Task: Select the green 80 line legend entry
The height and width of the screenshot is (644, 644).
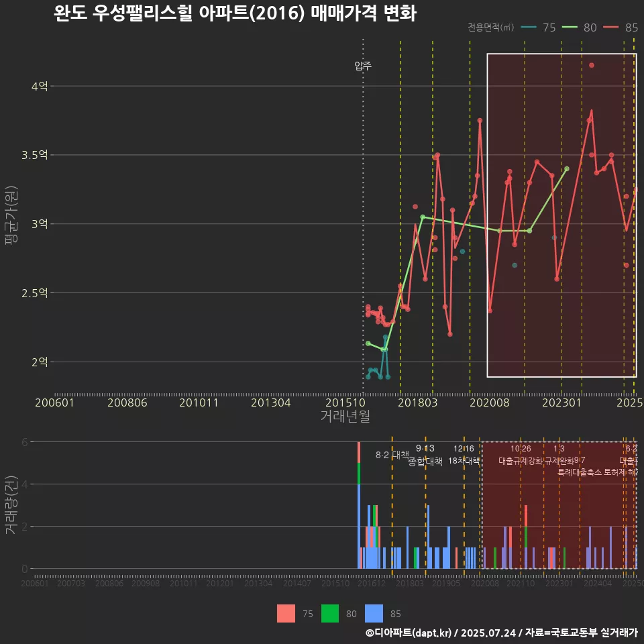Action: pyautogui.click(x=579, y=28)
